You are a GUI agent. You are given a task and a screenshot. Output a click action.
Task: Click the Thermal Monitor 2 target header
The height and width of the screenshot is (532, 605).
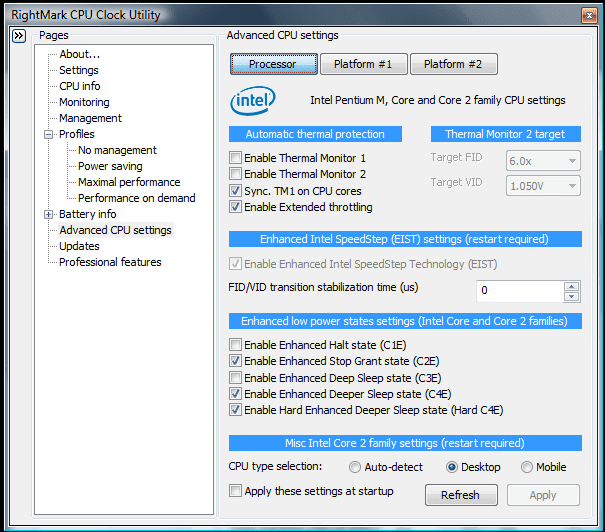click(505, 134)
